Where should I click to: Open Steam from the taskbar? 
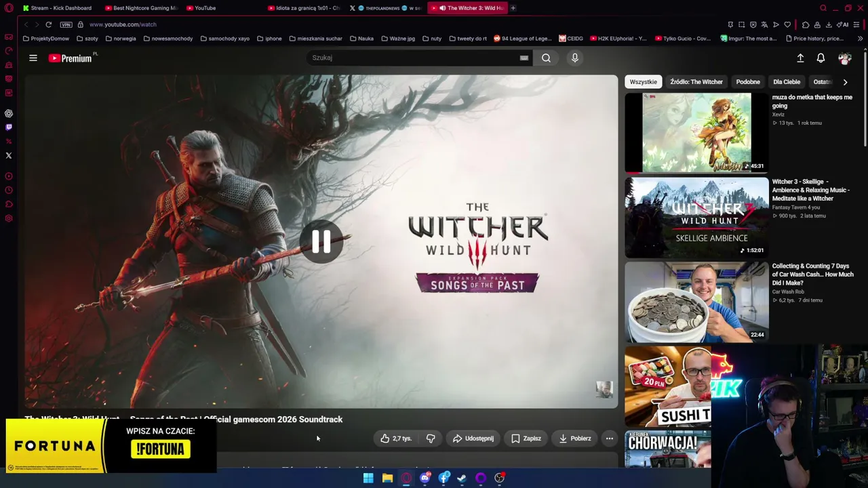pyautogui.click(x=462, y=479)
